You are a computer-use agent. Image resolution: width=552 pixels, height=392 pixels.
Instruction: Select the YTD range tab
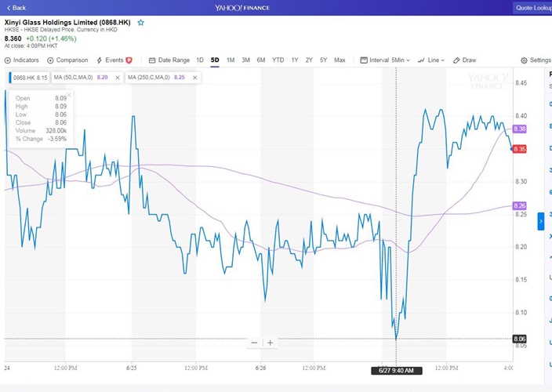(x=278, y=60)
